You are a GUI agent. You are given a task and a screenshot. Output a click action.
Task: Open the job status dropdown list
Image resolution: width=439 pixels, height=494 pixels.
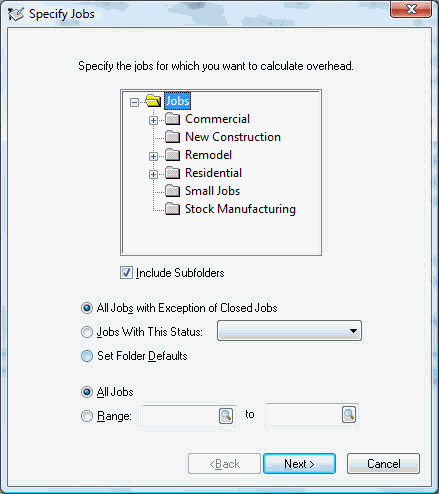[x=289, y=331]
